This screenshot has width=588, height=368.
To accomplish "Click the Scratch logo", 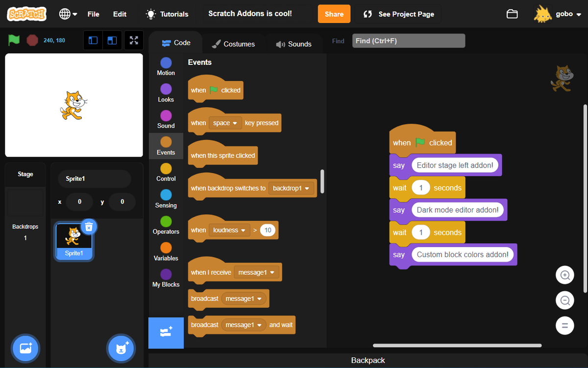I will point(27,14).
